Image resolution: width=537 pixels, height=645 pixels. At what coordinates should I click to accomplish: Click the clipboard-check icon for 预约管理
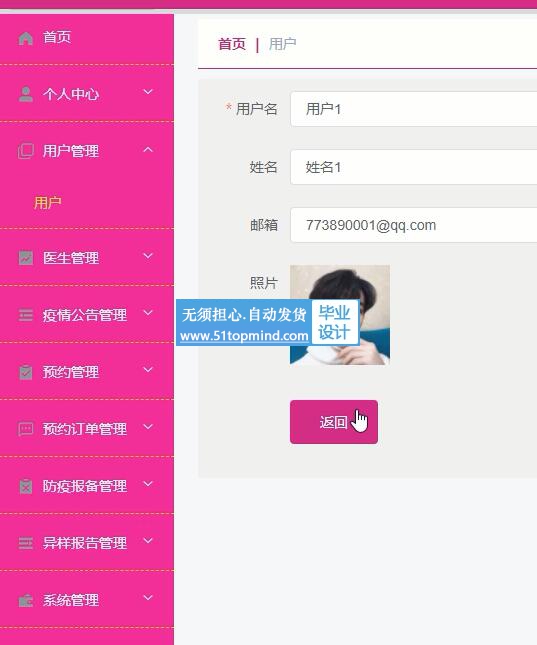[x=26, y=372]
